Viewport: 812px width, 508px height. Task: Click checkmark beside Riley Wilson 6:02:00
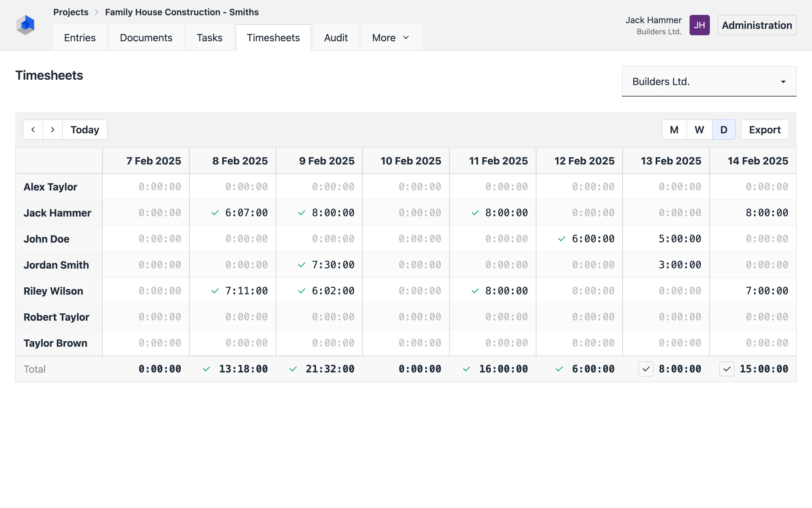302,291
